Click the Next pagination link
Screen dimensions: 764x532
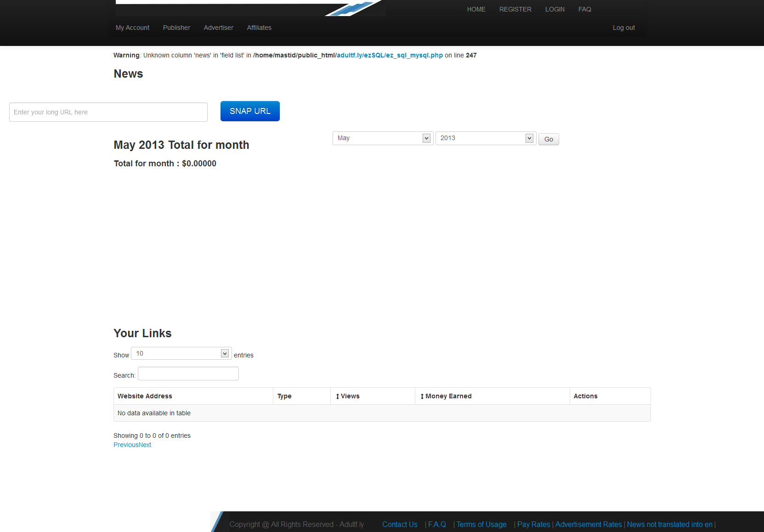click(145, 445)
